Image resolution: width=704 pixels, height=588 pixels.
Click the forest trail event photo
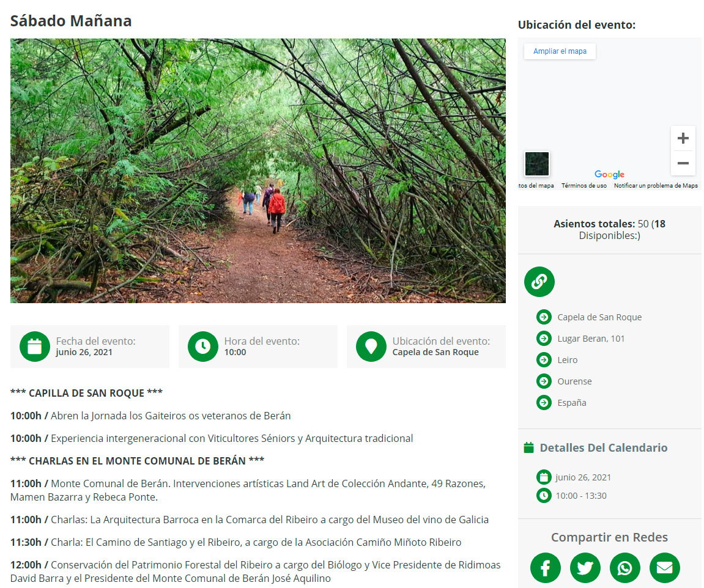pyautogui.click(x=258, y=171)
